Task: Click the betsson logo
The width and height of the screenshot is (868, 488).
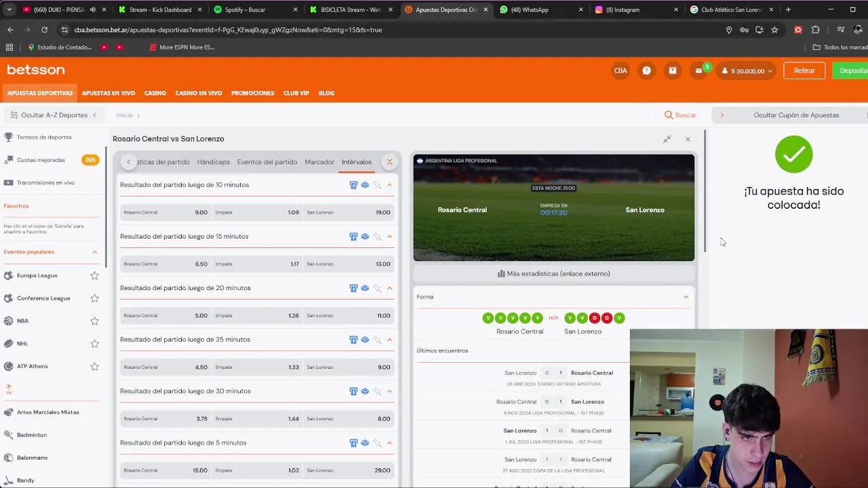Action: tap(36, 70)
